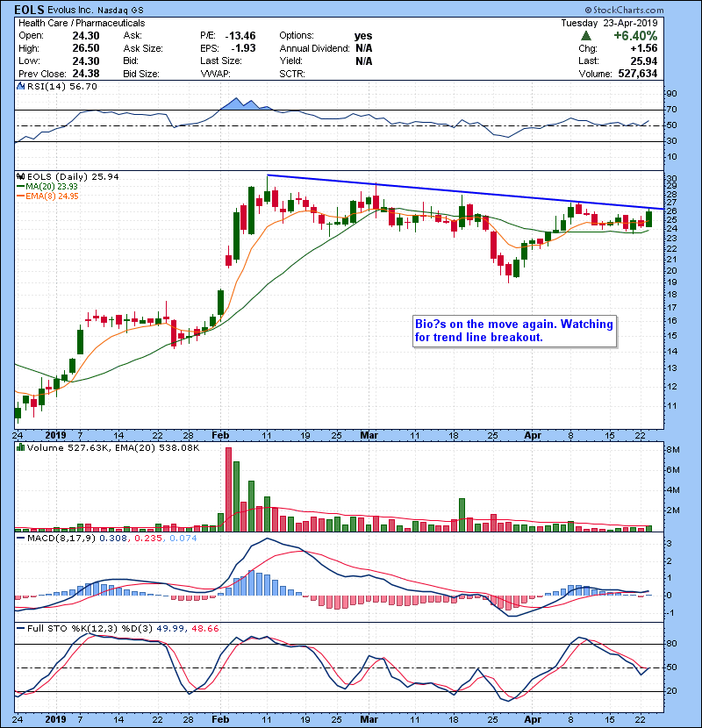This screenshot has width=702, height=728.
Task: Click the MACD(8,17,9) indicator label
Action: click(x=61, y=539)
